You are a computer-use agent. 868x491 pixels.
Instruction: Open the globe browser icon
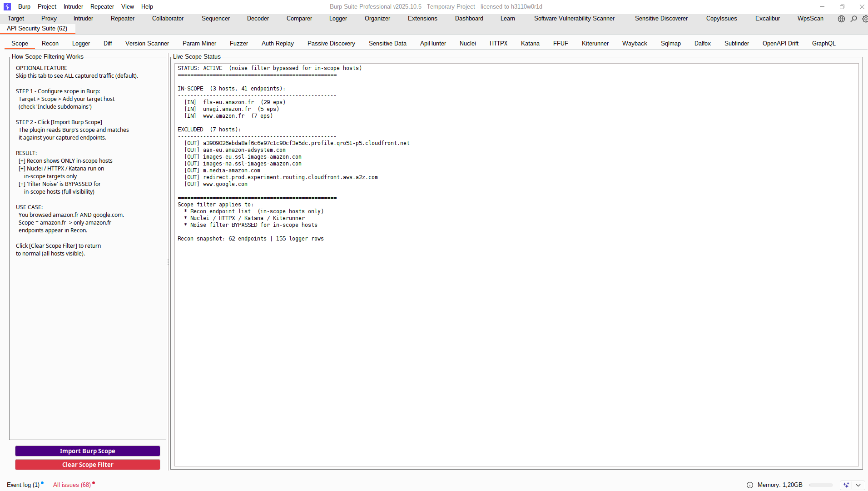click(841, 19)
